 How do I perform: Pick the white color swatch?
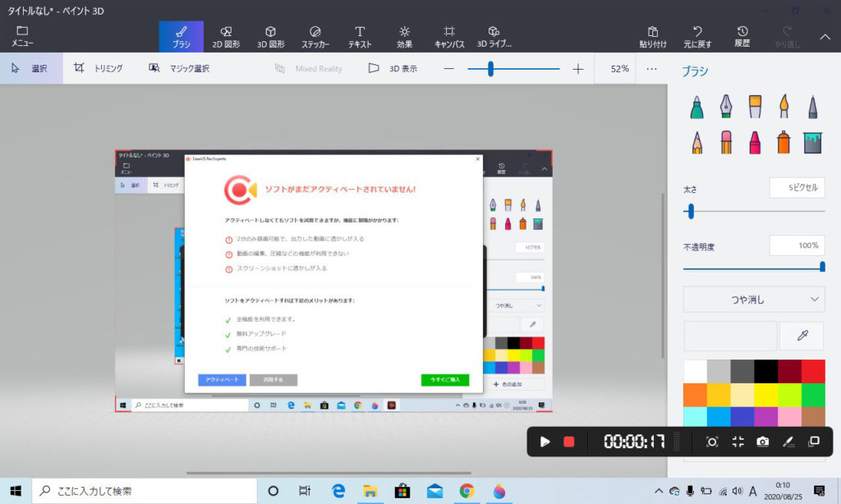click(x=695, y=371)
